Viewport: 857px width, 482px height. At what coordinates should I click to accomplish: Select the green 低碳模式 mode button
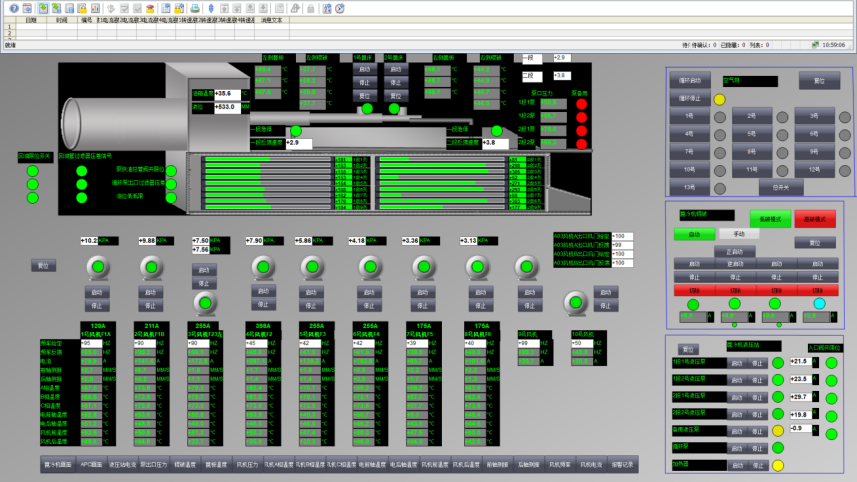click(x=770, y=219)
